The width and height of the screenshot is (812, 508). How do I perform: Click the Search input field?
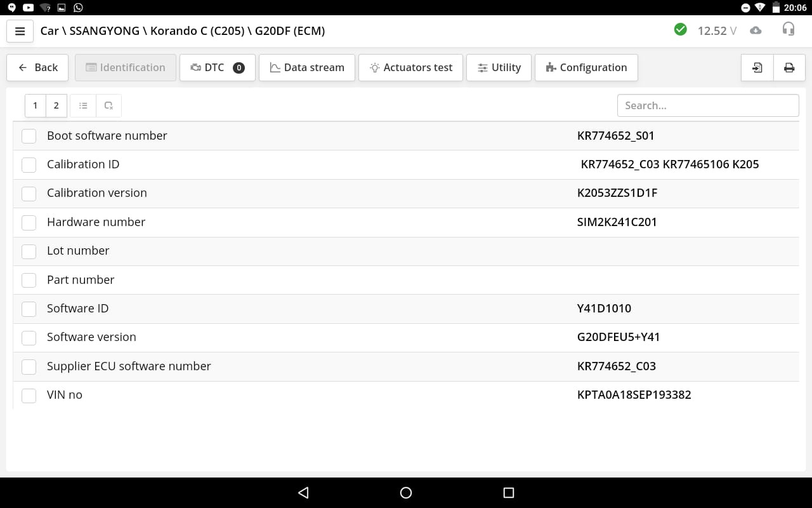click(x=708, y=105)
